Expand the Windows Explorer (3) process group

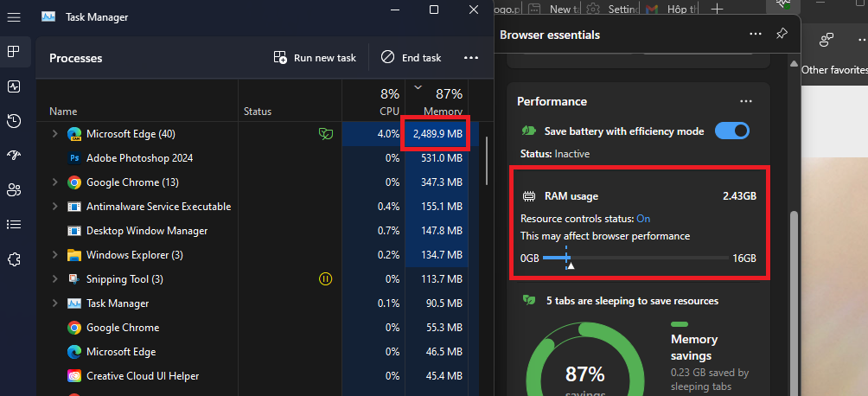[54, 255]
